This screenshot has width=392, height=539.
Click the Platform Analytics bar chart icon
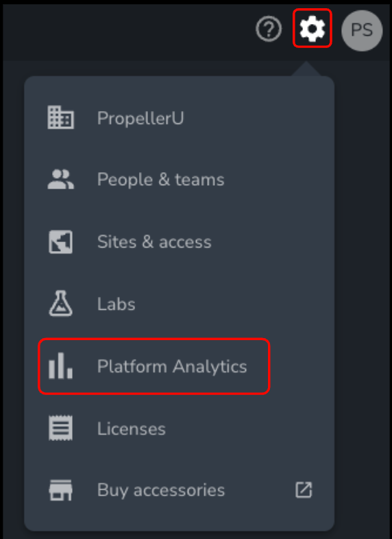coord(60,366)
